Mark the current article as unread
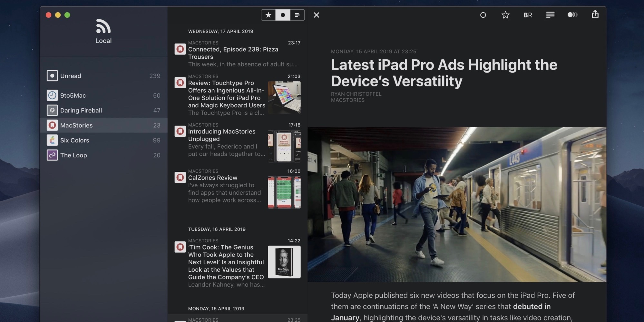This screenshot has height=322, width=644. [483, 15]
